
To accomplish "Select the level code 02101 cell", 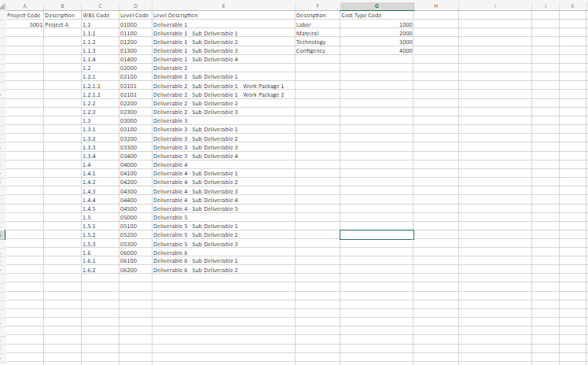I will tap(135, 86).
